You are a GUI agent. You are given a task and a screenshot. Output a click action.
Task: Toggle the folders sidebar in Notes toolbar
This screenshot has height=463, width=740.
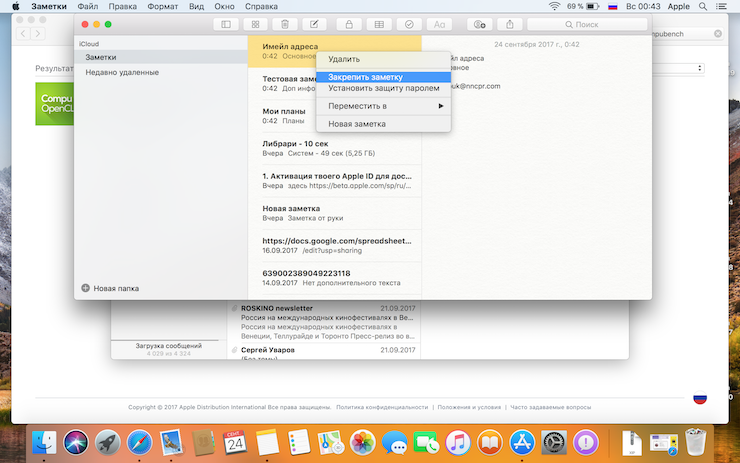coord(226,24)
